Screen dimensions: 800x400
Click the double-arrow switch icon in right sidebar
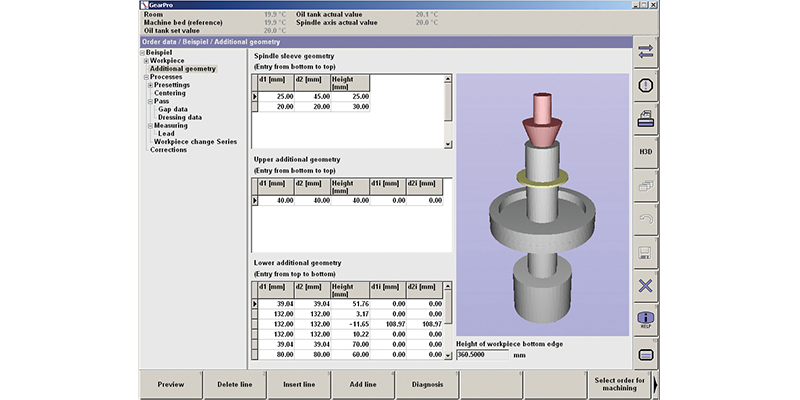click(645, 53)
